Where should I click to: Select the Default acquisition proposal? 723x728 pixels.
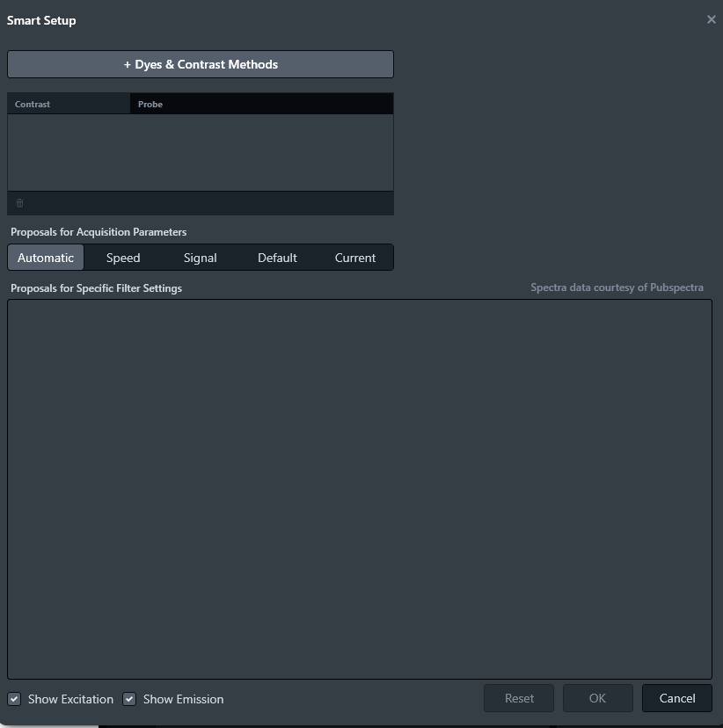coord(277,257)
